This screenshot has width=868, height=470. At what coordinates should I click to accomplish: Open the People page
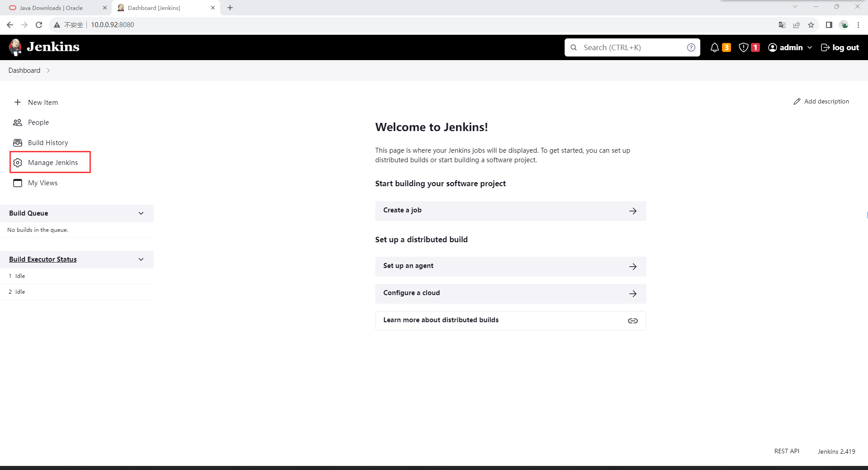coord(38,122)
